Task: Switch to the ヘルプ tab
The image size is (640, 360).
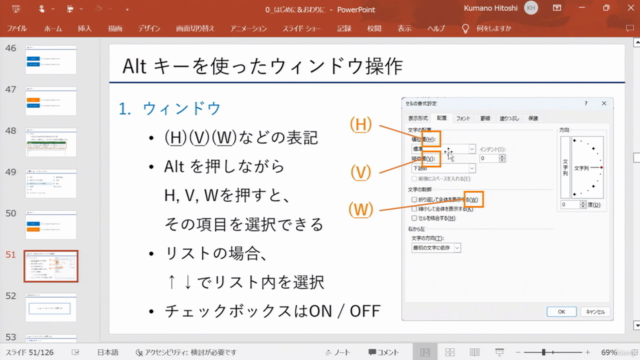Action: click(436, 28)
